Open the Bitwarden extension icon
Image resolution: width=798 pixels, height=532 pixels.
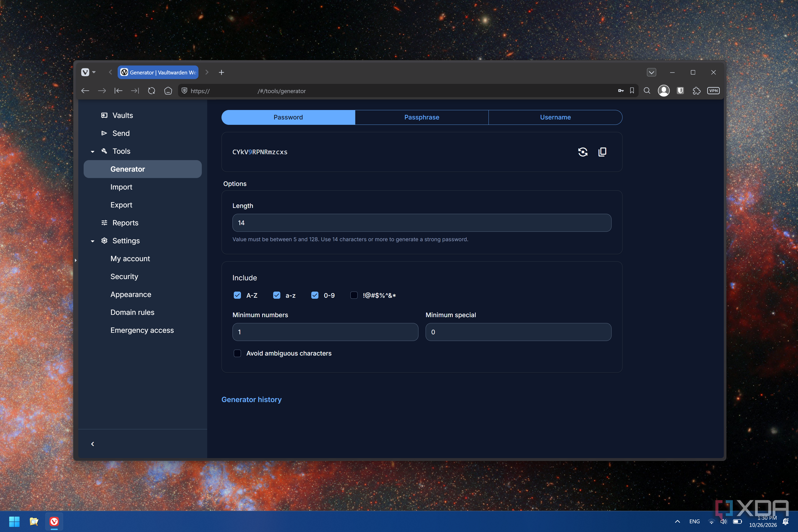coord(680,91)
